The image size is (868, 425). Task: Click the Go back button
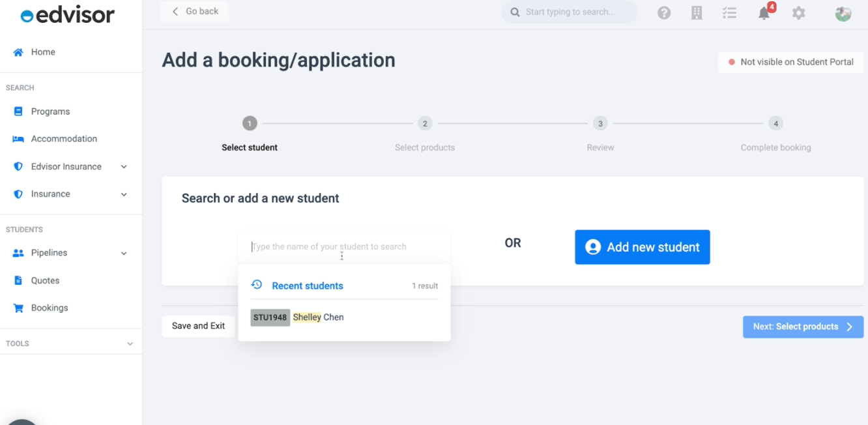[195, 12]
